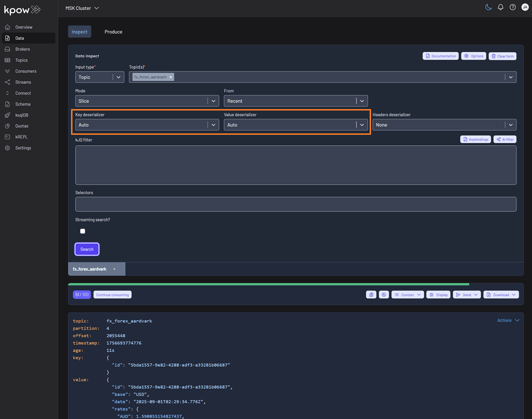Open Connect page in sidebar

pyautogui.click(x=28, y=93)
